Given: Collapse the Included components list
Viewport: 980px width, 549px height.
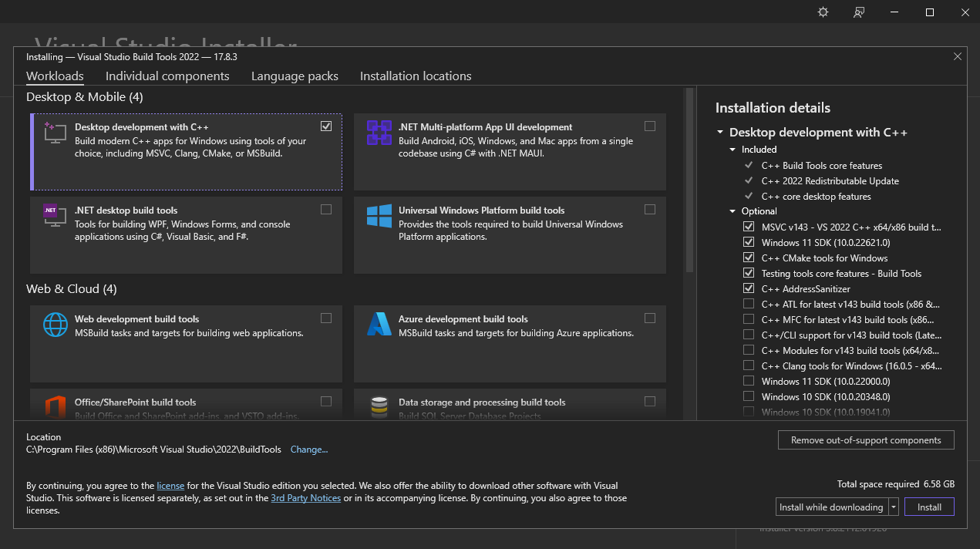Looking at the screenshot, I should point(733,150).
